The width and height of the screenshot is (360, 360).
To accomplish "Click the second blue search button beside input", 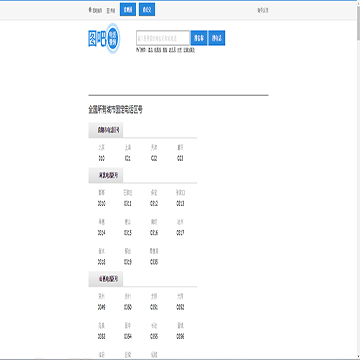I will (217, 38).
